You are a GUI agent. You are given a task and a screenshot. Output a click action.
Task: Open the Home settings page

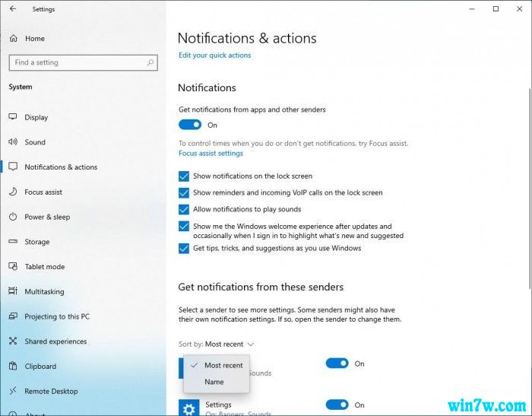point(35,38)
